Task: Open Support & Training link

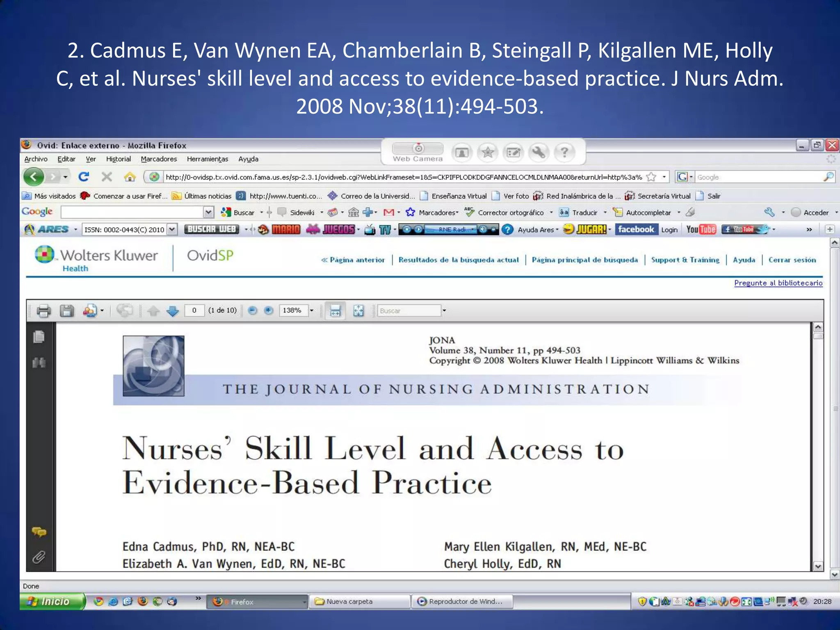Action: pyautogui.click(x=685, y=260)
